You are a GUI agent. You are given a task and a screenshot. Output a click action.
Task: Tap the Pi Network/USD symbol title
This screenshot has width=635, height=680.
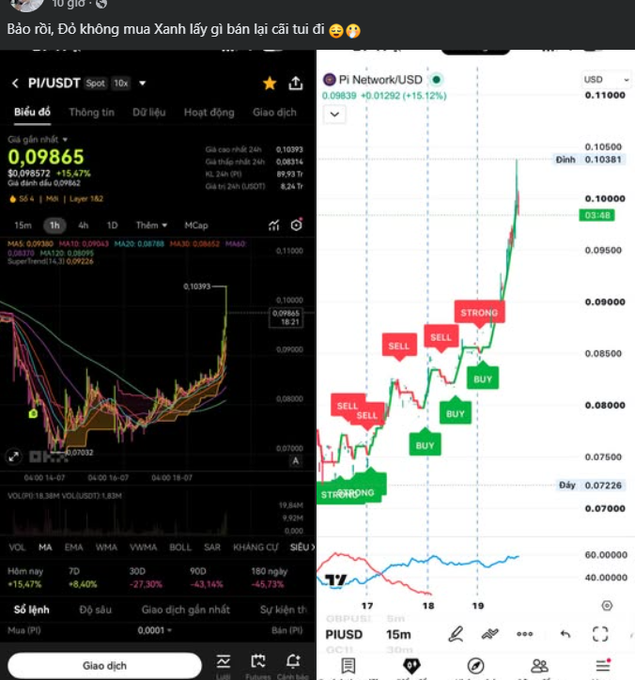click(x=380, y=80)
